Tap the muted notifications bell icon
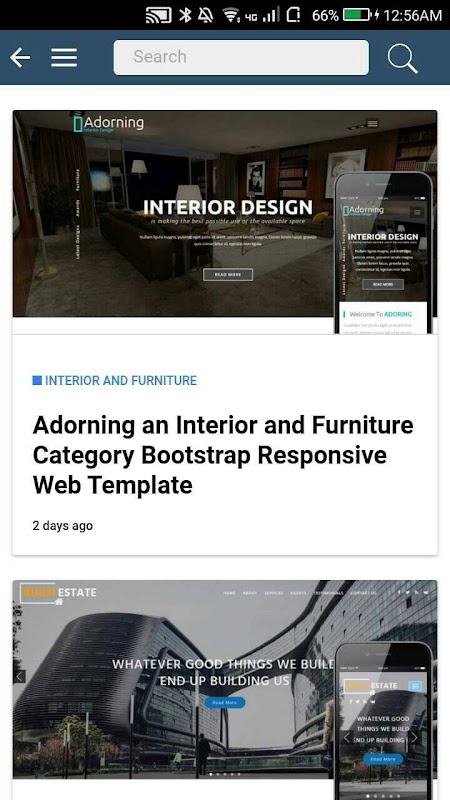Viewport: 450px width, 800px height. pos(205,15)
